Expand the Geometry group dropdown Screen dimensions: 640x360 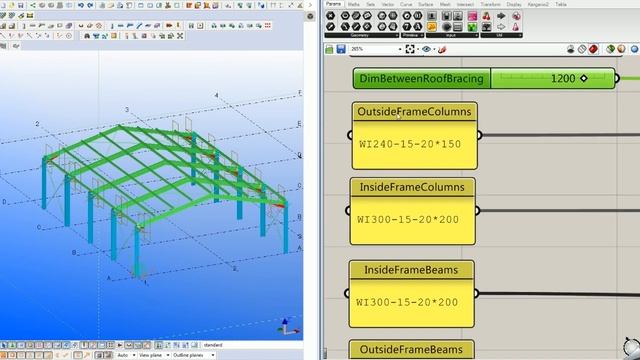click(x=397, y=36)
